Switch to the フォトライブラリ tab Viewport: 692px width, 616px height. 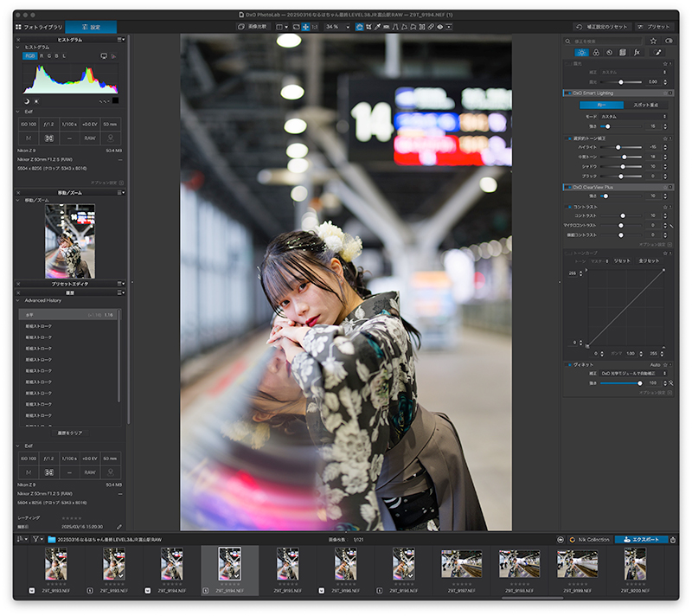[39, 27]
